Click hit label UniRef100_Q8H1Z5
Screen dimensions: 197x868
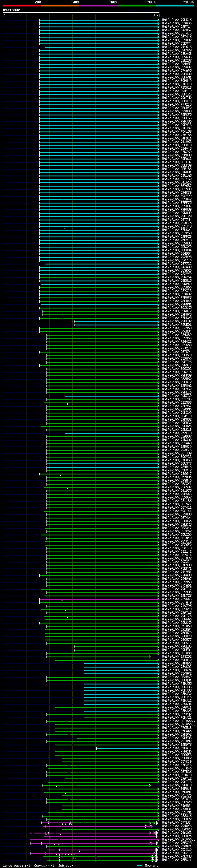pyautogui.click(x=177, y=94)
